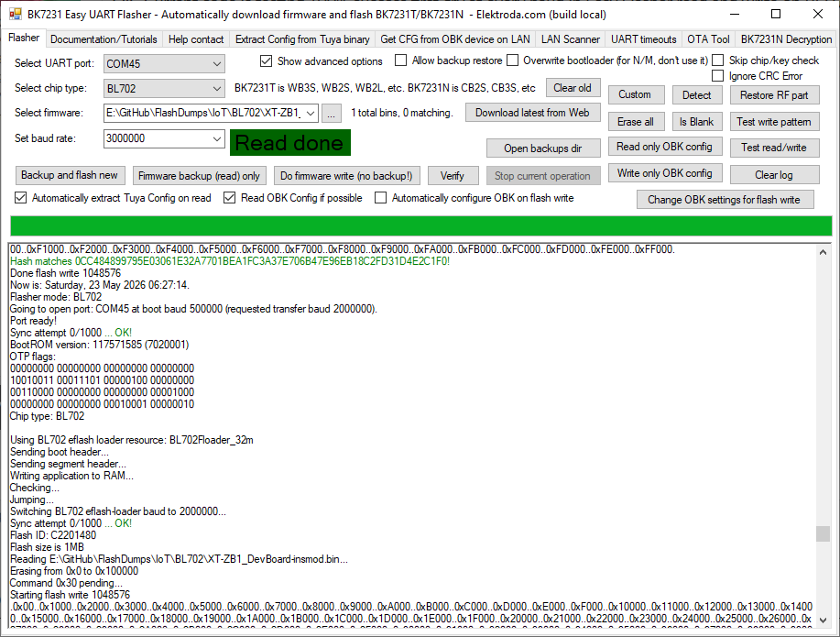
Task: Click Do firmware write (no backup!) button
Action: (x=346, y=176)
